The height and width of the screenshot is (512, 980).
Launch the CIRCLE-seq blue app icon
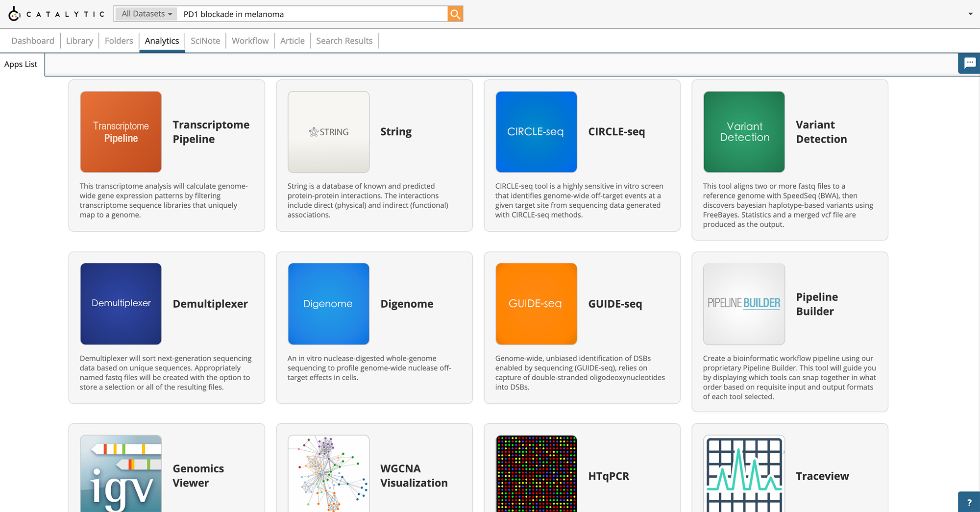(537, 132)
